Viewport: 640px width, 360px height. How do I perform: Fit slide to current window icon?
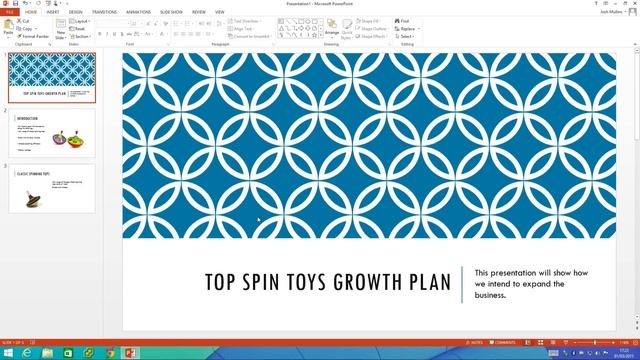[636, 342]
